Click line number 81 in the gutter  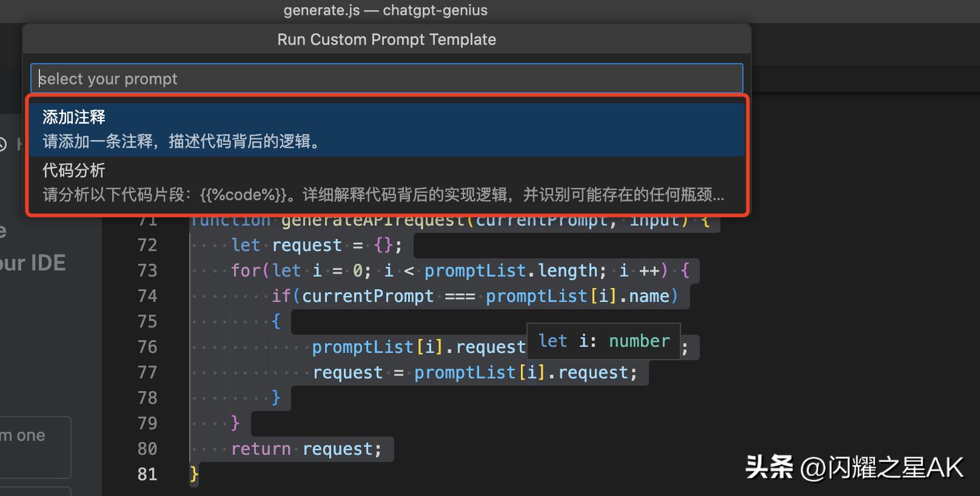147,474
